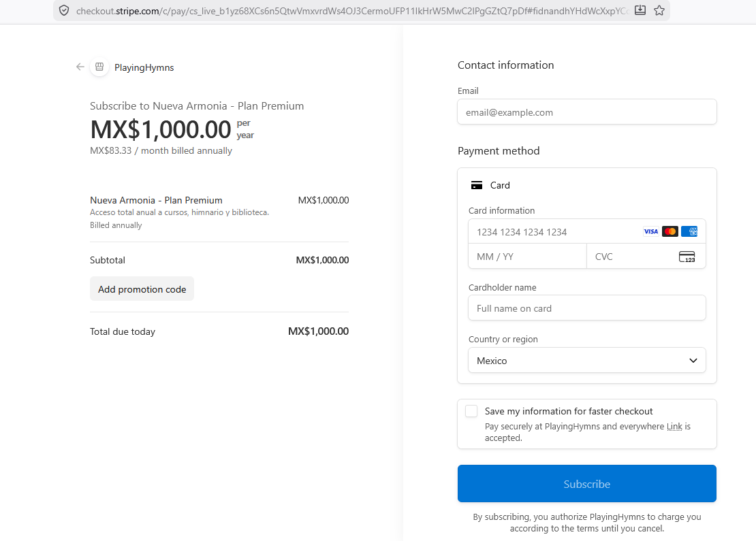Image resolution: width=756 pixels, height=541 pixels.
Task: Focus the Cardholder name field
Action: pyautogui.click(x=587, y=308)
